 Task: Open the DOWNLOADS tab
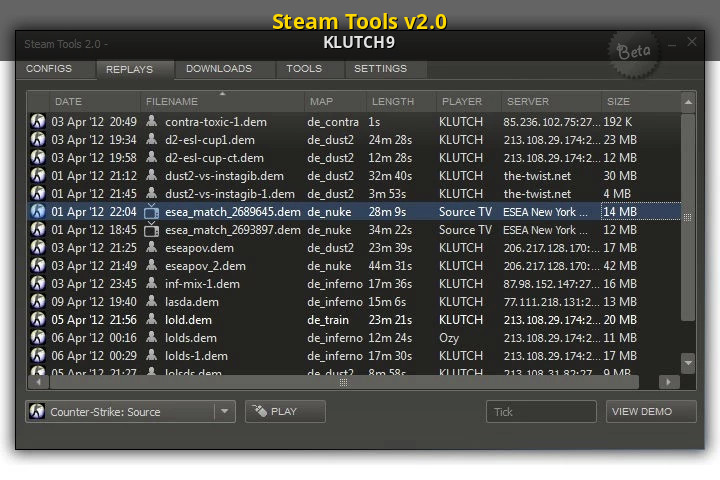[x=219, y=69]
